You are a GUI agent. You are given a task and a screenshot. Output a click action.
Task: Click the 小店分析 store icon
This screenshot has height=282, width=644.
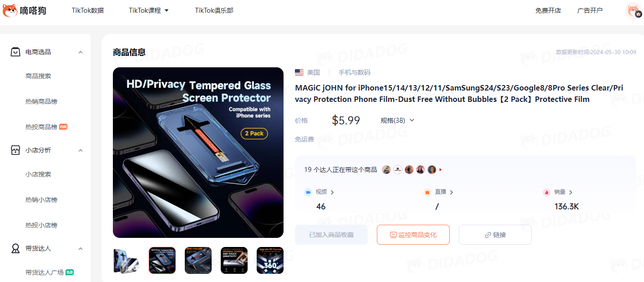click(15, 150)
